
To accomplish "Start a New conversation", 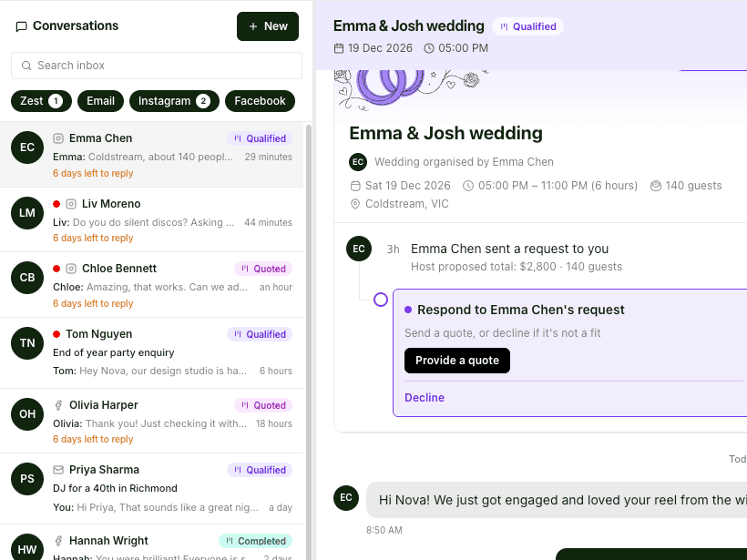I will (268, 26).
